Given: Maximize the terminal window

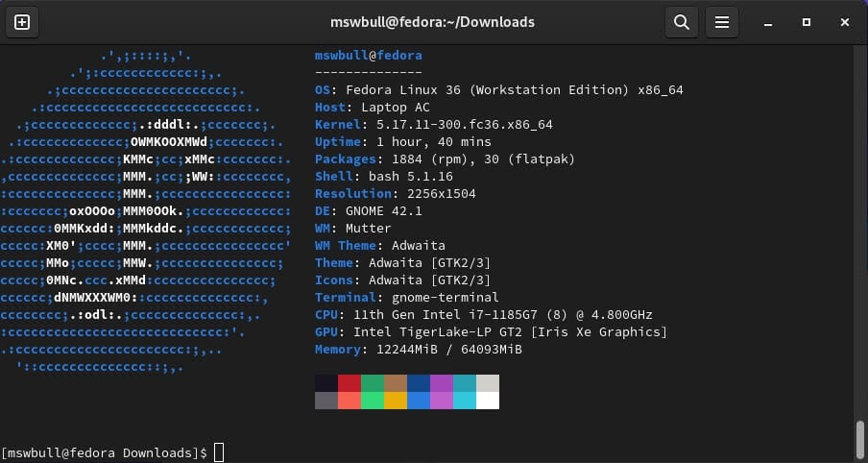Looking at the screenshot, I should [x=807, y=22].
